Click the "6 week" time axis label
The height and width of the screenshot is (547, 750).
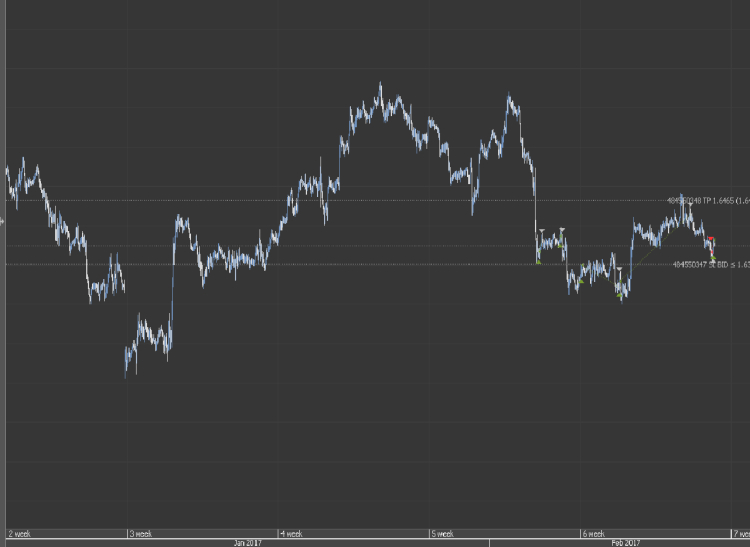(x=594, y=534)
